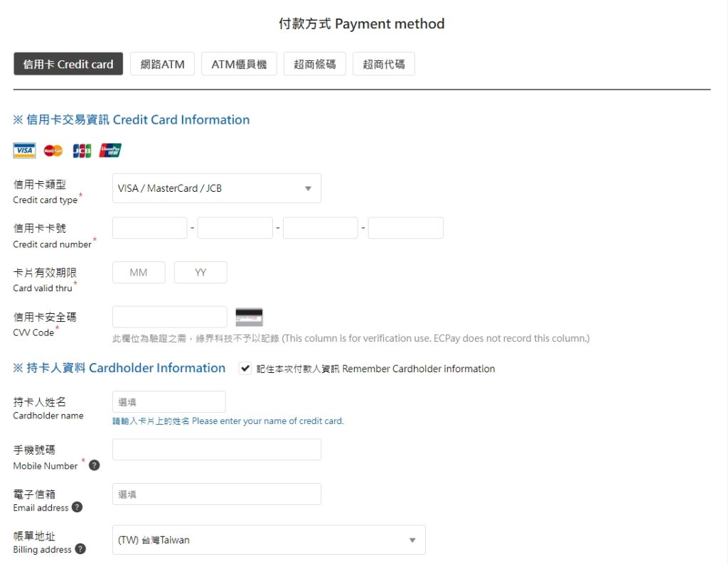Open the Credit card type dropdown
The image size is (728, 564).
(215, 188)
